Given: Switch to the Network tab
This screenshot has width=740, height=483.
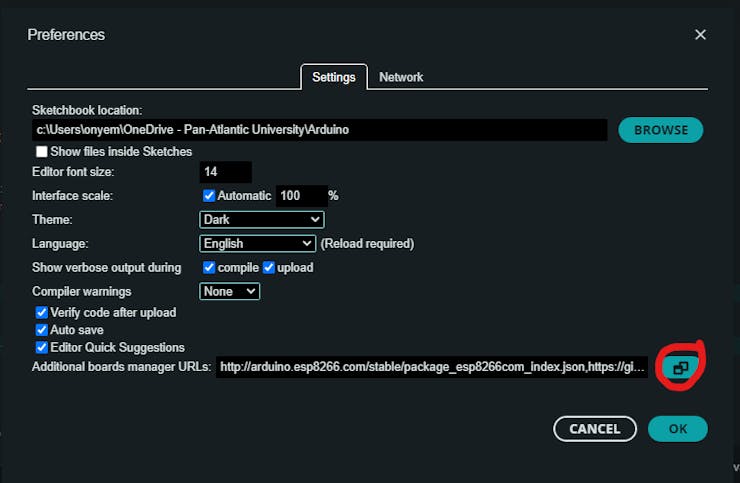Looking at the screenshot, I should click(x=401, y=77).
